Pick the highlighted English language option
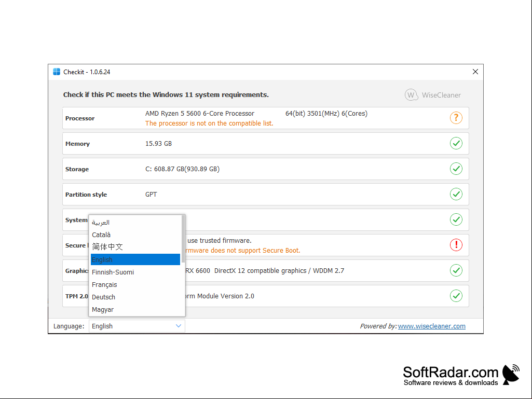This screenshot has height=399, width=532. point(135,259)
